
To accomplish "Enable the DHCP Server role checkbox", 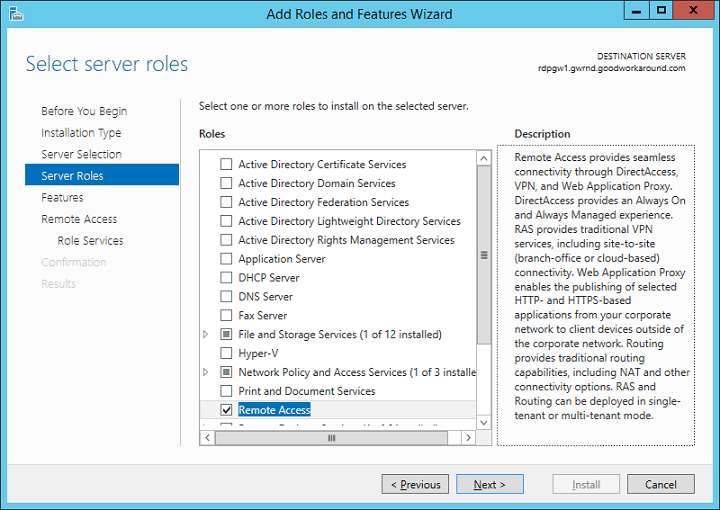I will tap(226, 278).
